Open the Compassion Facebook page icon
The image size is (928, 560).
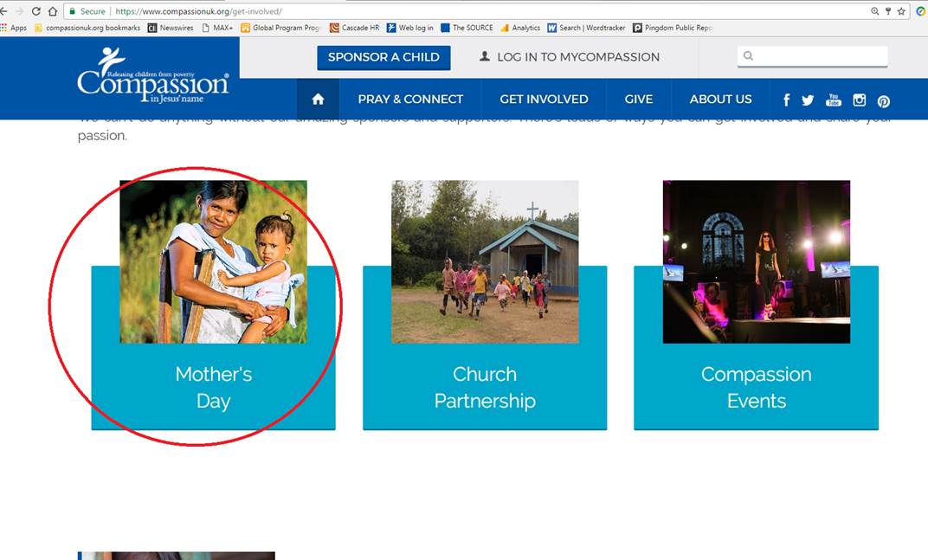[x=786, y=100]
